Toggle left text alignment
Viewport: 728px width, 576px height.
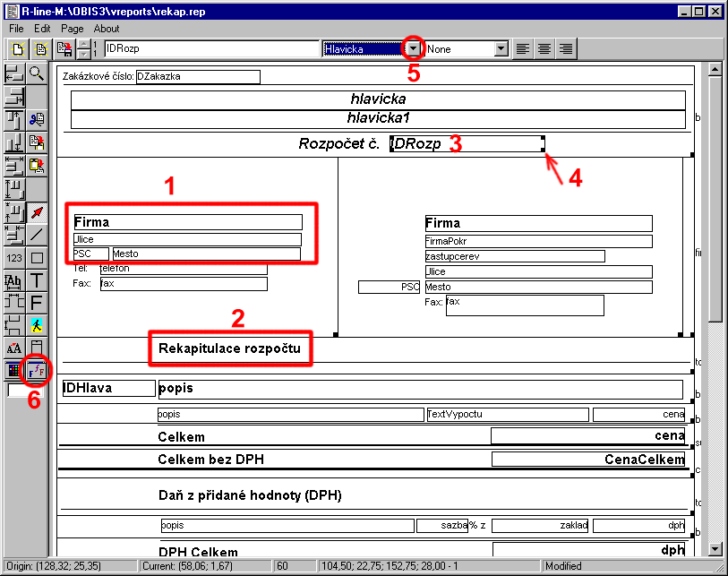coord(523,49)
